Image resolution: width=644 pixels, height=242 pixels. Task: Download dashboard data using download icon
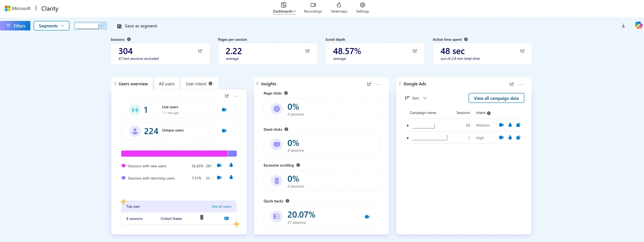623,26
